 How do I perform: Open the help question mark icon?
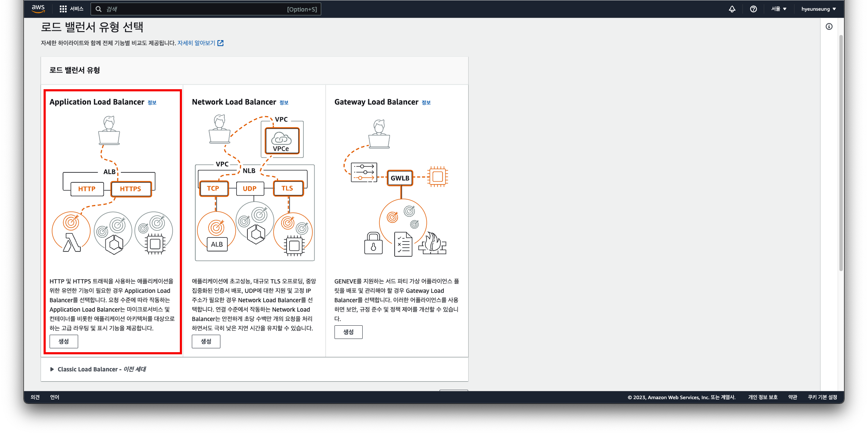[x=754, y=9]
